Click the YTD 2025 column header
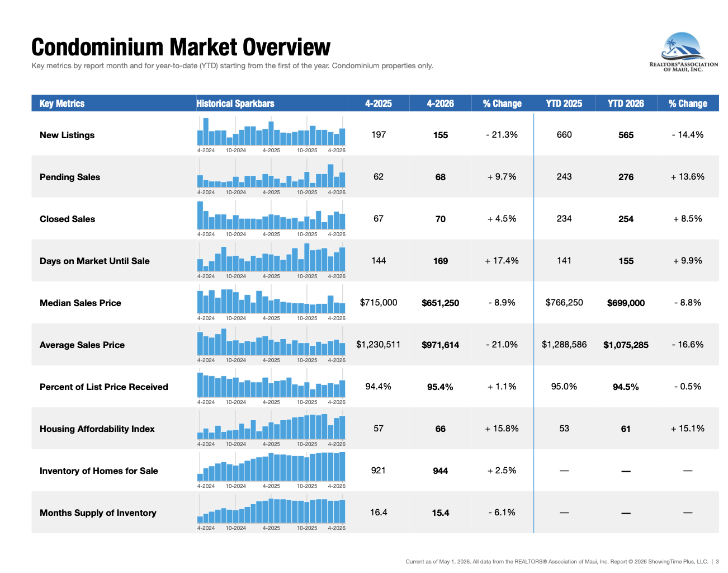This screenshot has height=573, width=728. pyautogui.click(x=564, y=104)
